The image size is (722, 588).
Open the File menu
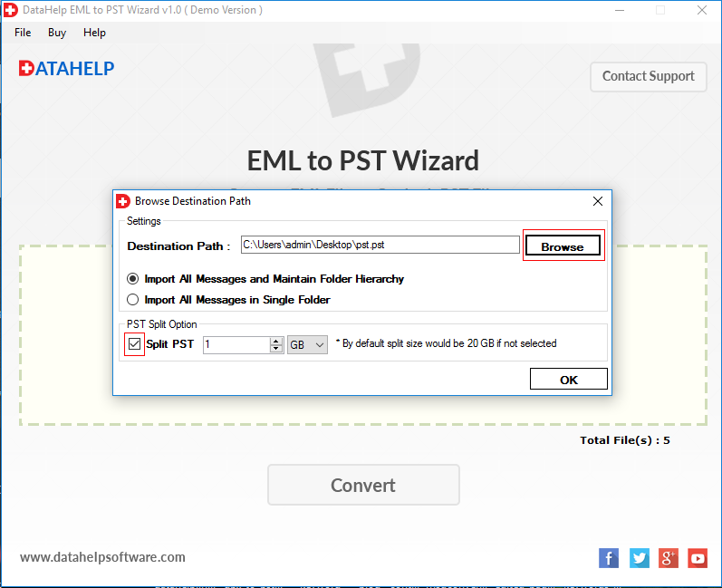tap(23, 33)
